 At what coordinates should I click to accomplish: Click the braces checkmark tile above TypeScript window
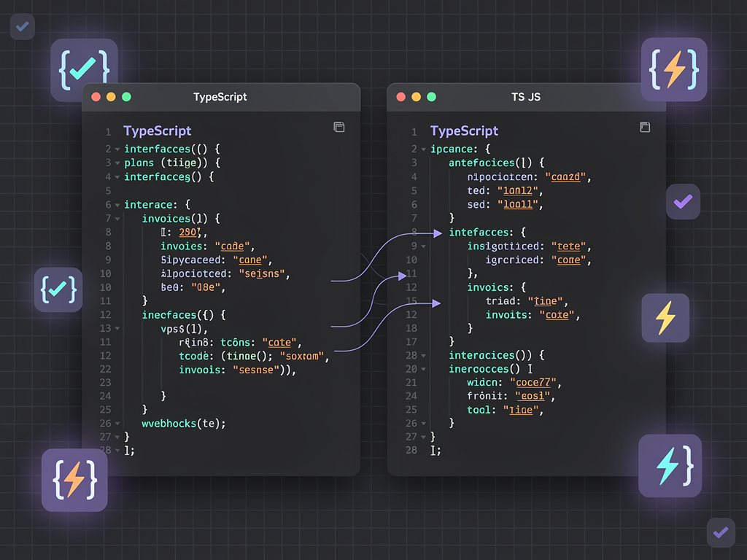pos(85,69)
